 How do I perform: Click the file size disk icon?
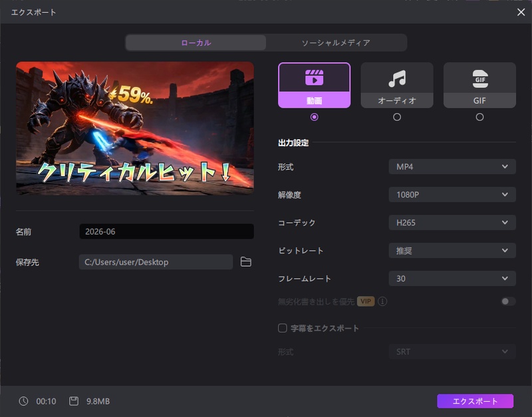(x=74, y=401)
